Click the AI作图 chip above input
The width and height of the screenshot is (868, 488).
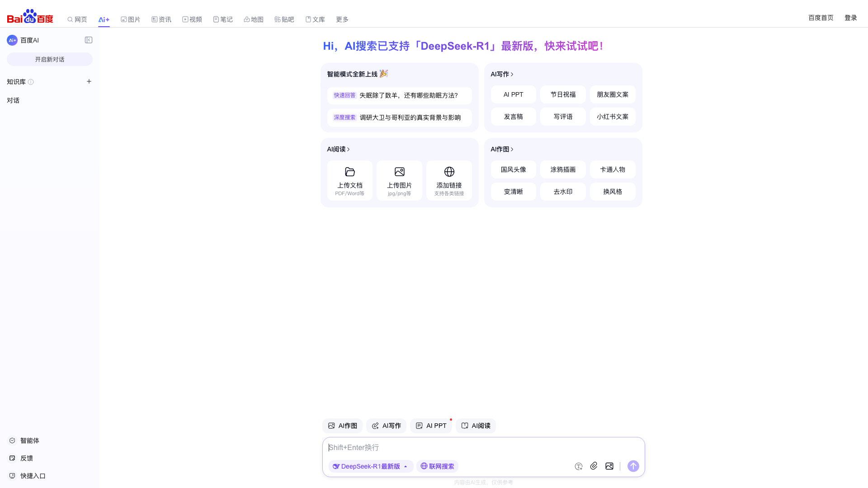342,426
